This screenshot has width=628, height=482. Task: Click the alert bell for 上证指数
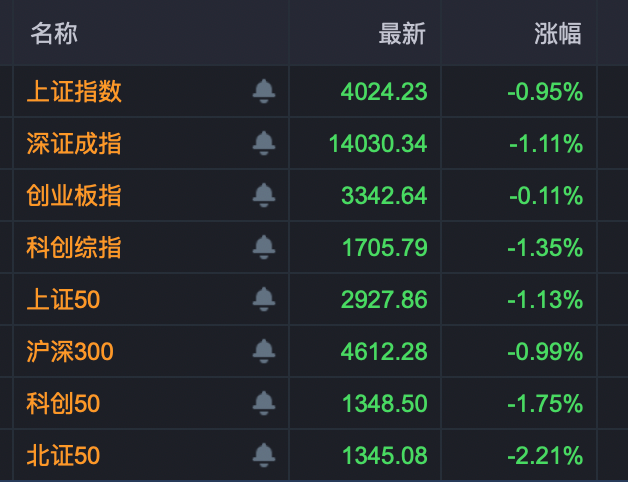coord(264,92)
